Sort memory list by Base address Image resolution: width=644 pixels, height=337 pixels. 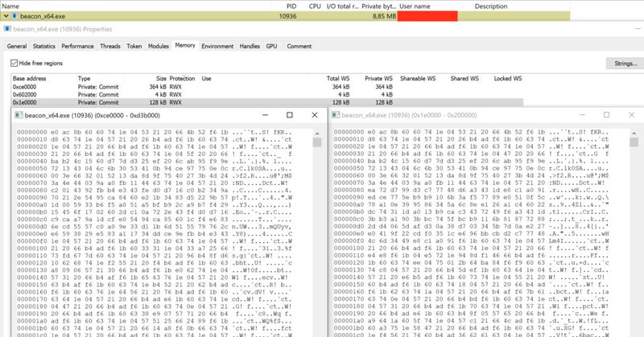coord(30,78)
